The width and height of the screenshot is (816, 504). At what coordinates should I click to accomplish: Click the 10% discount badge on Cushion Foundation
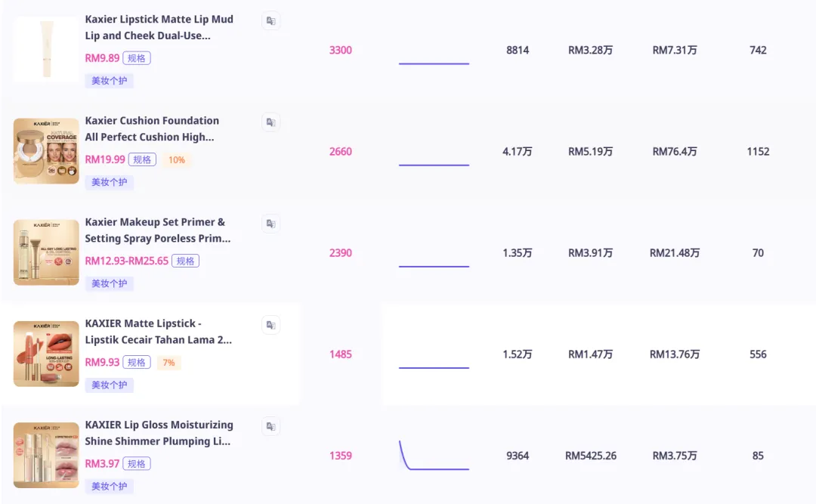pyautogui.click(x=176, y=160)
